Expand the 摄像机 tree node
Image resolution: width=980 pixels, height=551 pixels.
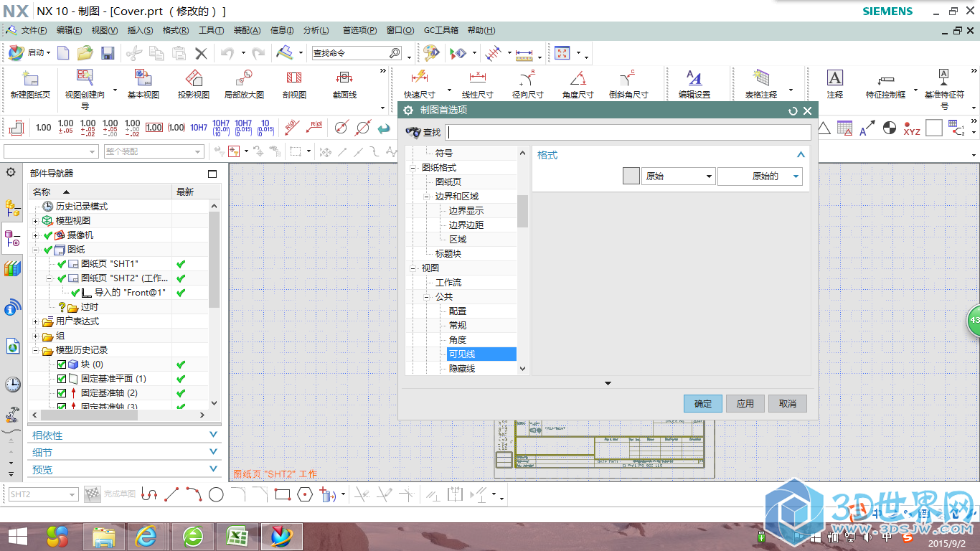click(35, 235)
